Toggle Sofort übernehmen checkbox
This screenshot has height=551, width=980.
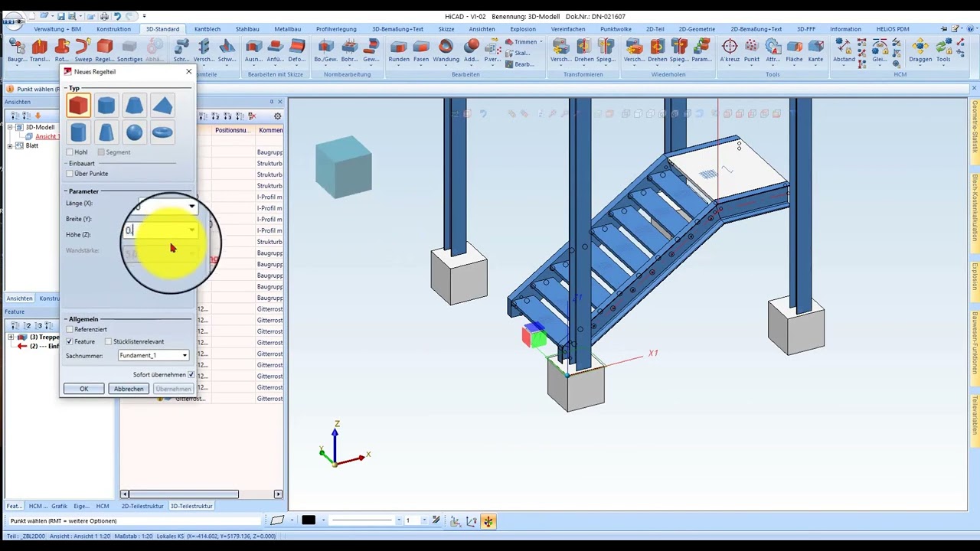(x=191, y=375)
